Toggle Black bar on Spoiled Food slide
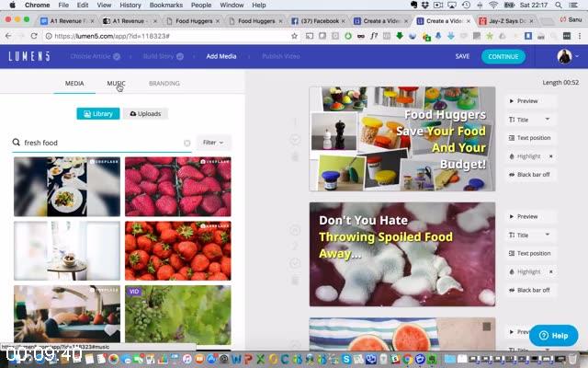588x368 pixels. [x=531, y=291]
